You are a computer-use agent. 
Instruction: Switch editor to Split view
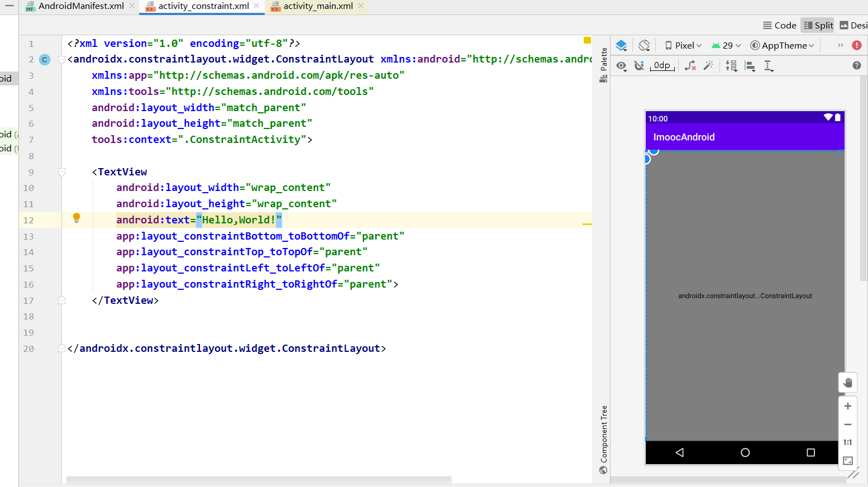click(x=818, y=25)
